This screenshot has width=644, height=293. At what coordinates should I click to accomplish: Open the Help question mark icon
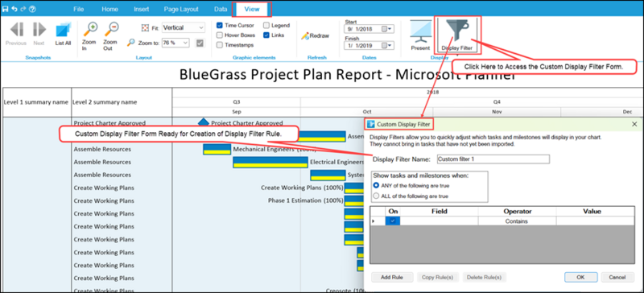click(32, 9)
